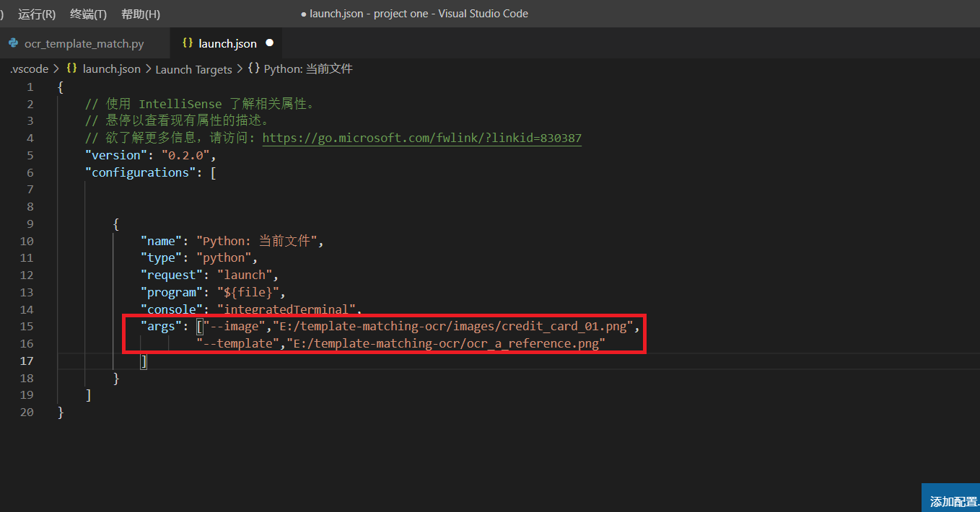Click line number 15 in the gutter
Screen dimensions: 980x512
(x=27, y=326)
